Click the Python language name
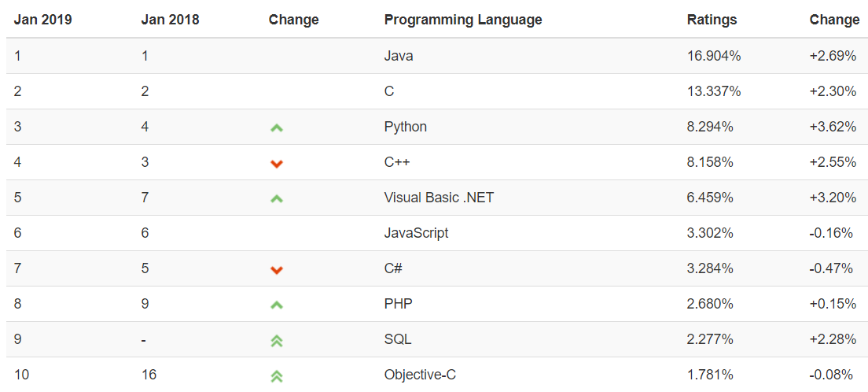This screenshot has width=868, height=392. pos(406,127)
